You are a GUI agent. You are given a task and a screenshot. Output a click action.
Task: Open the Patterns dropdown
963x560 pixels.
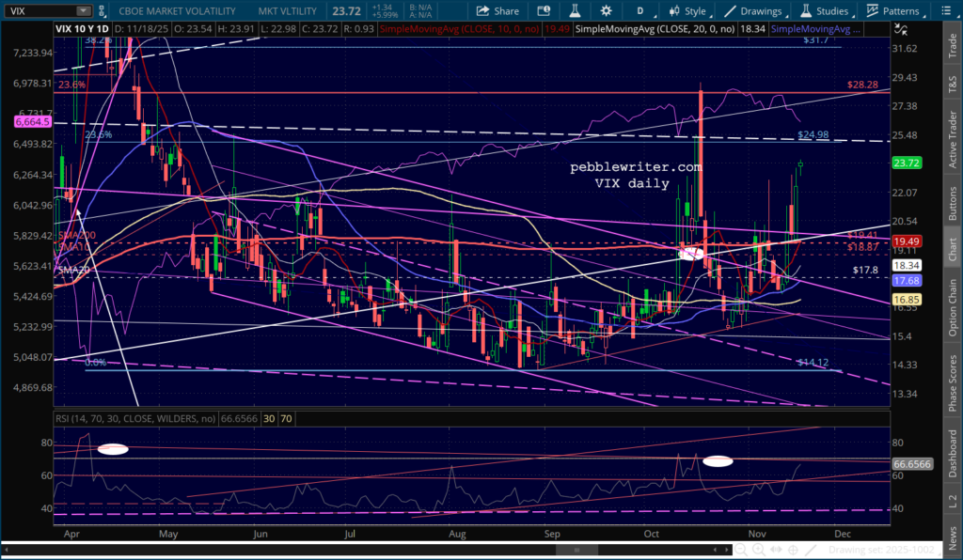892,11
